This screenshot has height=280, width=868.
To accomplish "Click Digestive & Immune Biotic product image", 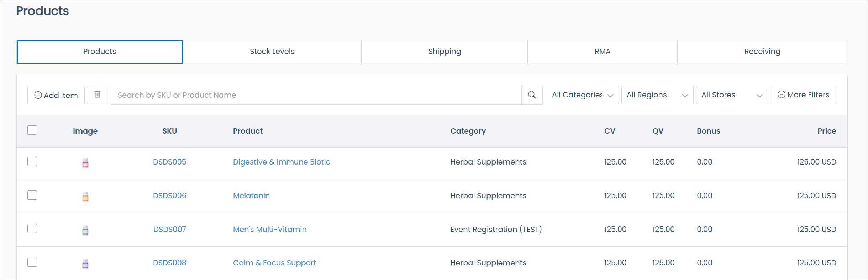I will (85, 163).
